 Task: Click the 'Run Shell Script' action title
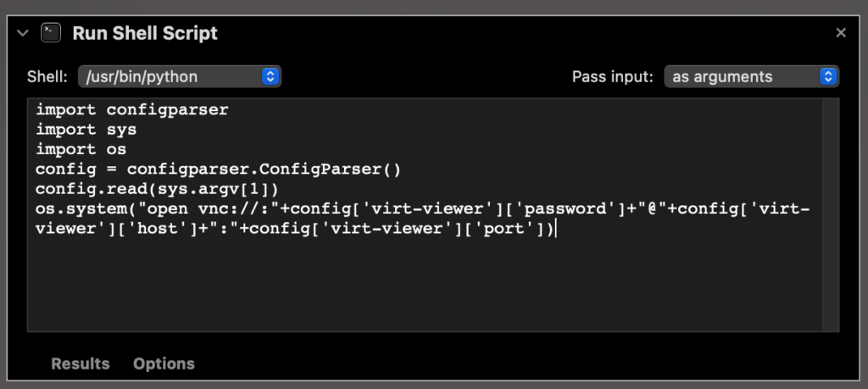(x=145, y=33)
